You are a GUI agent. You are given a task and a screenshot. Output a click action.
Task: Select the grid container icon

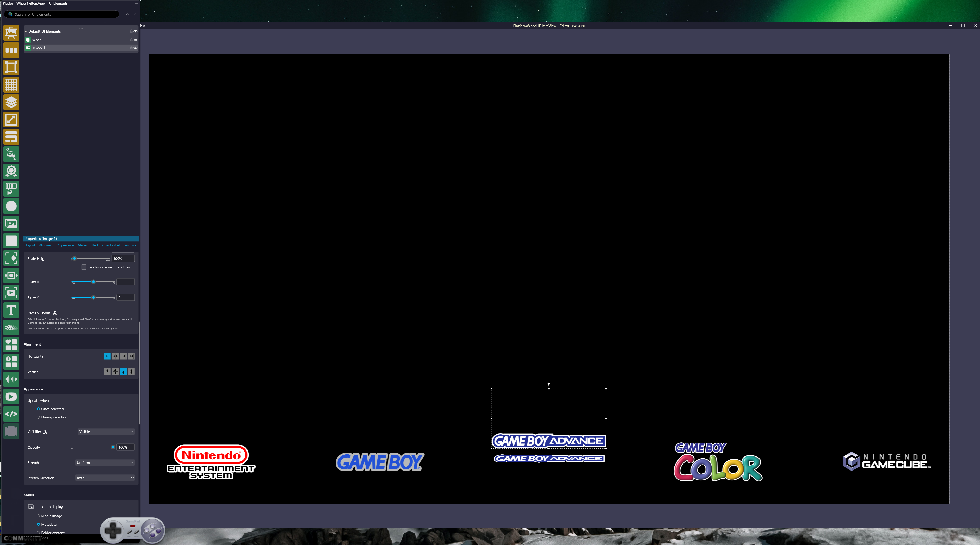point(11,85)
